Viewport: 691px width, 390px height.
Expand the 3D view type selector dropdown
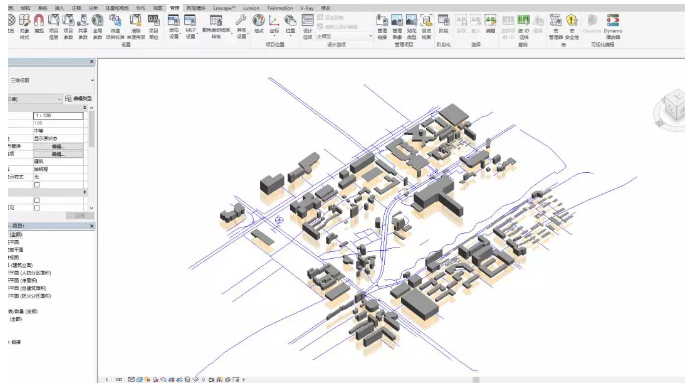[x=52, y=80]
